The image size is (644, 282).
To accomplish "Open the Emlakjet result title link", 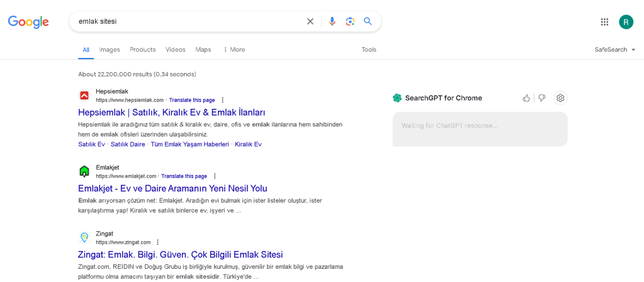I will click(x=172, y=188).
